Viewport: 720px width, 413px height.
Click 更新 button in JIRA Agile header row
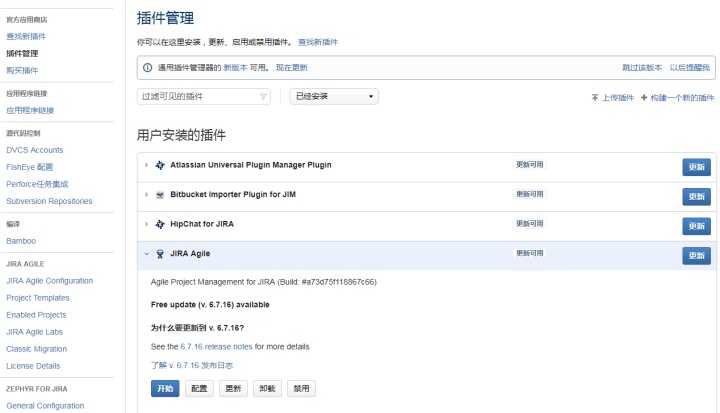pyautogui.click(x=696, y=255)
